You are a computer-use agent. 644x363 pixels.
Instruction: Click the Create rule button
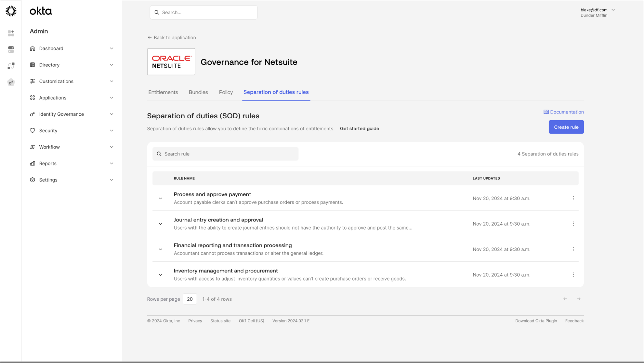(x=566, y=127)
